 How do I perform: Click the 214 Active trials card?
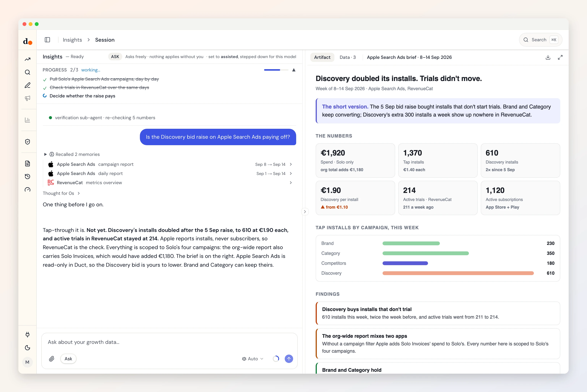(438, 198)
